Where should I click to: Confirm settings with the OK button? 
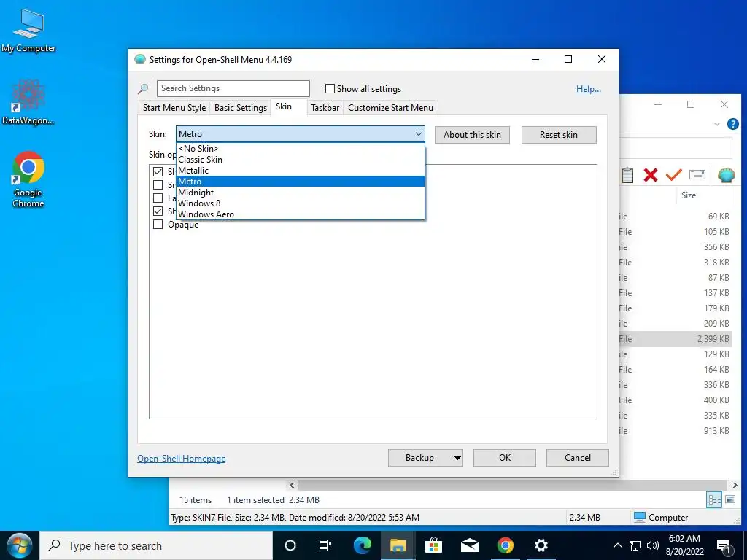(x=505, y=458)
